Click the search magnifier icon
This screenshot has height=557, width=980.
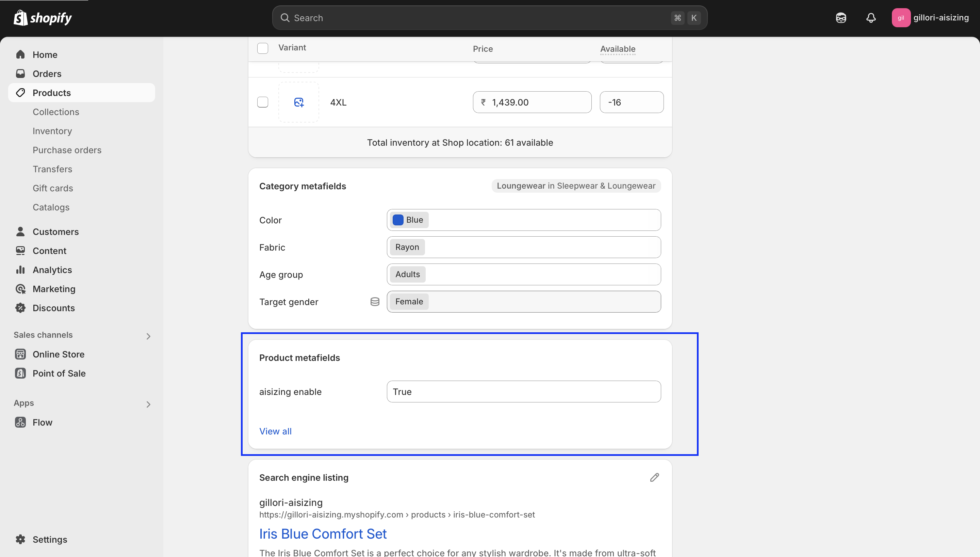tap(285, 18)
